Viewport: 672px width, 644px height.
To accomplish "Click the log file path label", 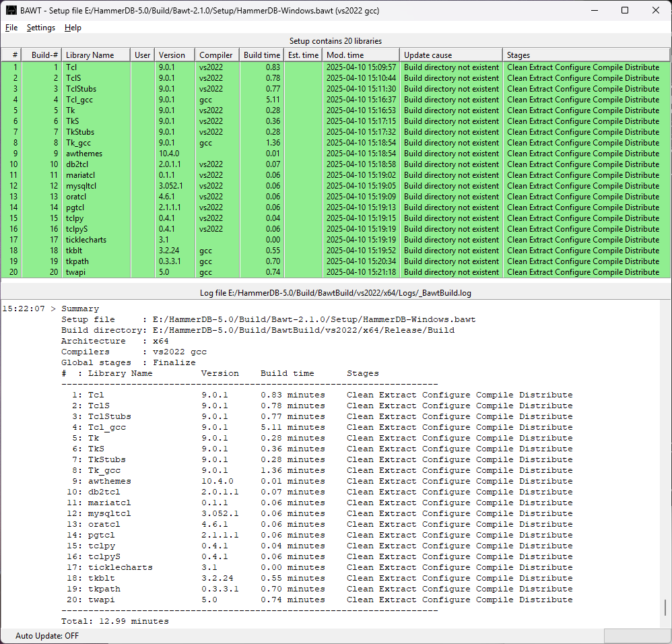I will [x=335, y=293].
